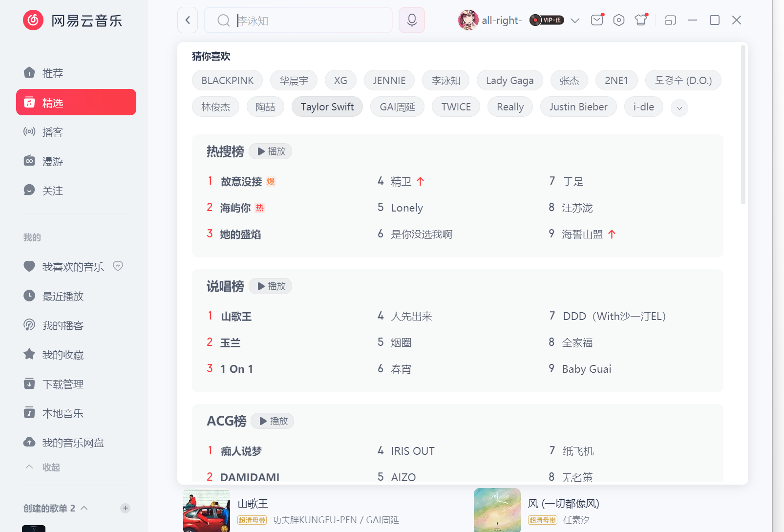Switch to mini player mode icon

(670, 20)
